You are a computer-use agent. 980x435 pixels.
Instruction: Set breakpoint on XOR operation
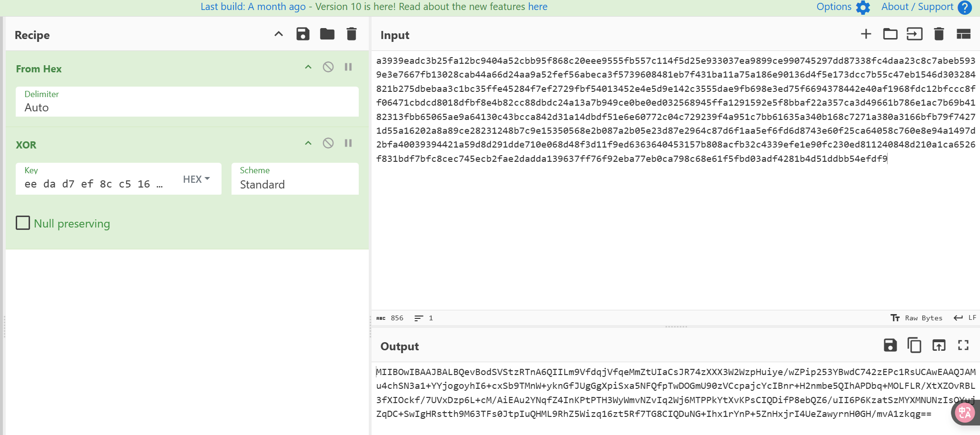(348, 143)
